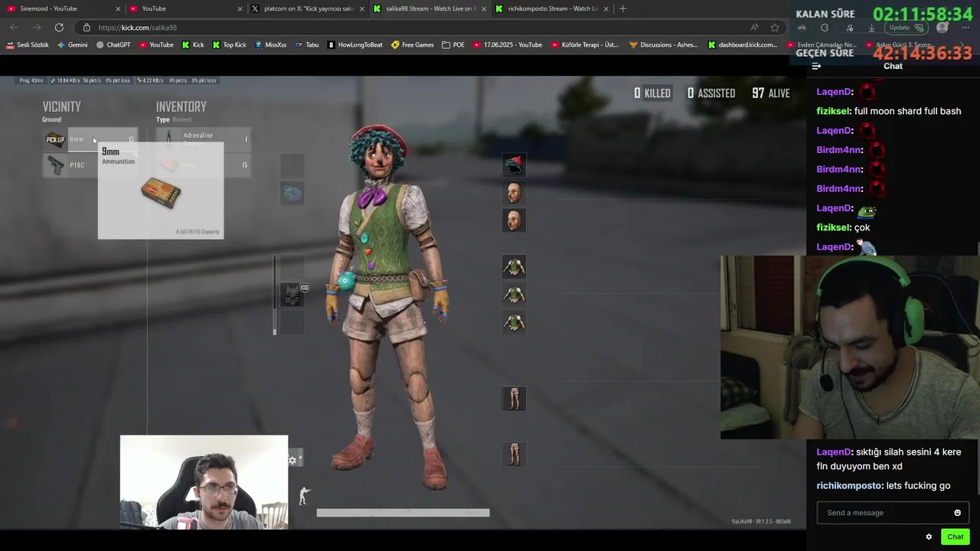The width and height of the screenshot is (980, 551).
Task: Open Küfürle Terapi bookmark
Action: pyautogui.click(x=584, y=45)
